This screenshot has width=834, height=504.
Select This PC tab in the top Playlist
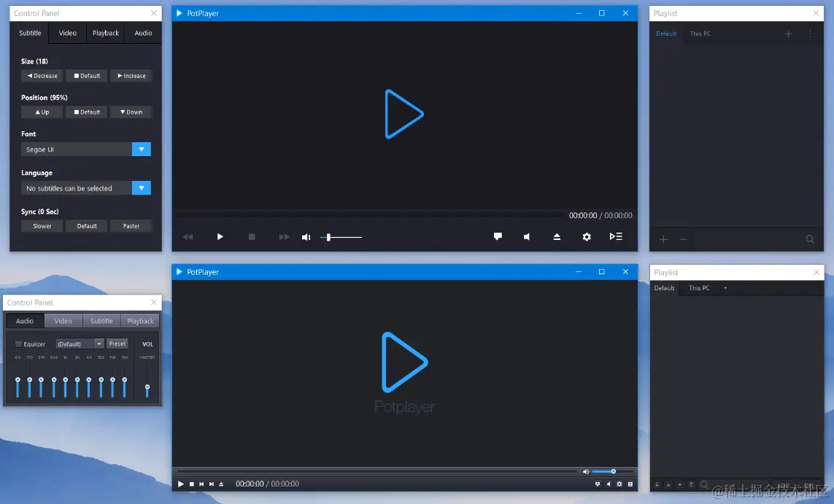click(x=700, y=34)
